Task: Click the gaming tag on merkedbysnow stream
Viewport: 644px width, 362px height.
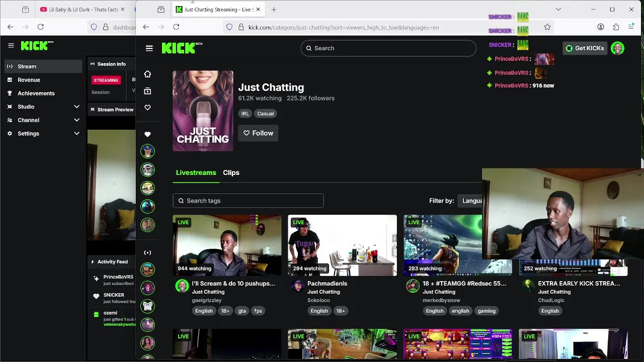Action: click(487, 311)
